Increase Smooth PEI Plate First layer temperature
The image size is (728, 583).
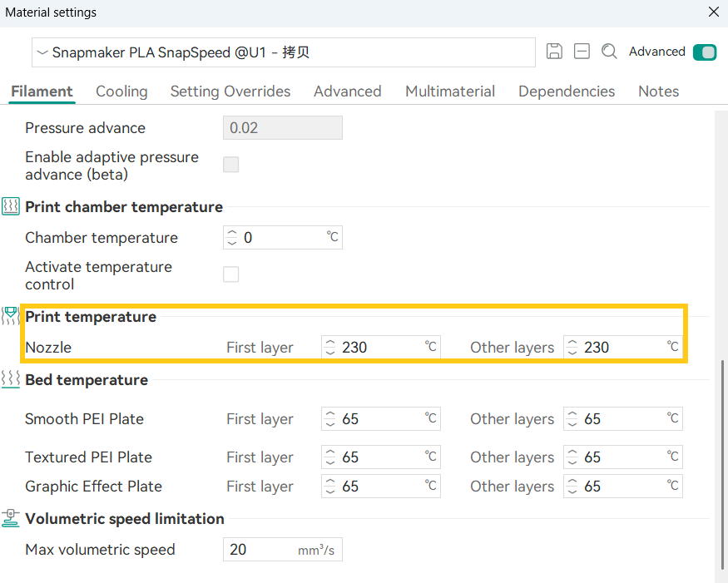click(330, 414)
